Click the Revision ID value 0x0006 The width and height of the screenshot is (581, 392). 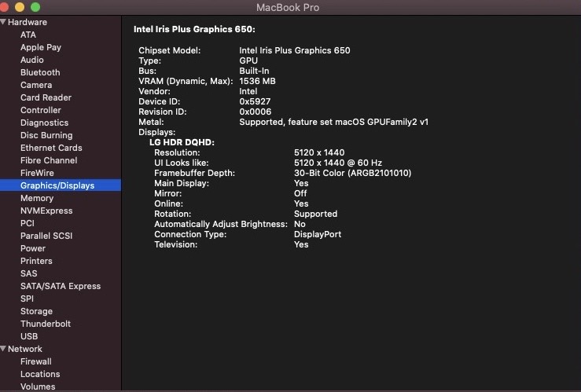[256, 112]
